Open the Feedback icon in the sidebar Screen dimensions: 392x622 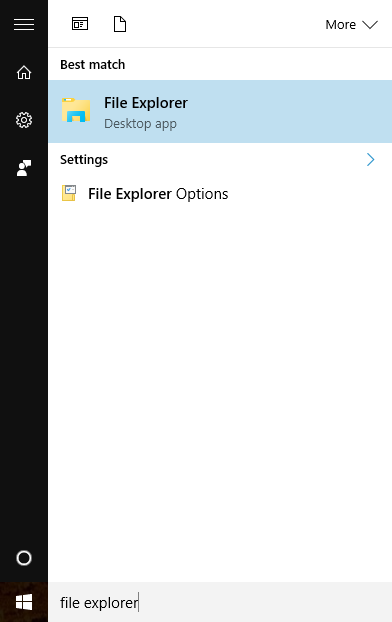pos(24,168)
